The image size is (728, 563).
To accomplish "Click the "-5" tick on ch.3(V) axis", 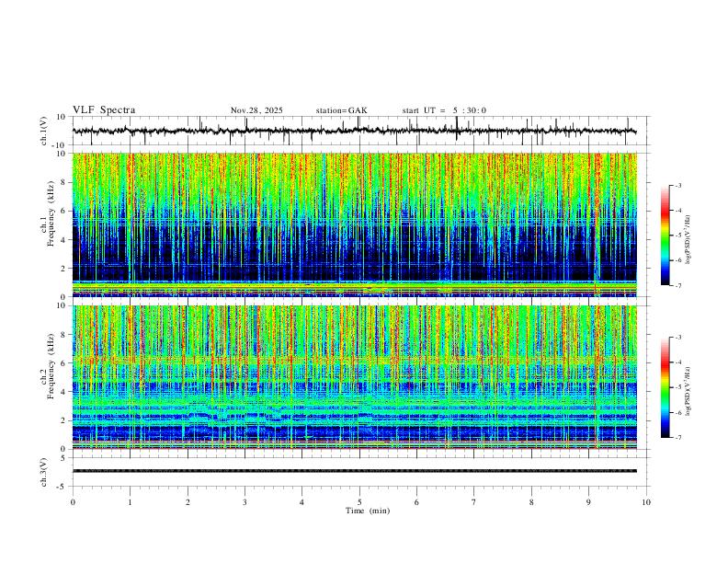I will 63,487.
